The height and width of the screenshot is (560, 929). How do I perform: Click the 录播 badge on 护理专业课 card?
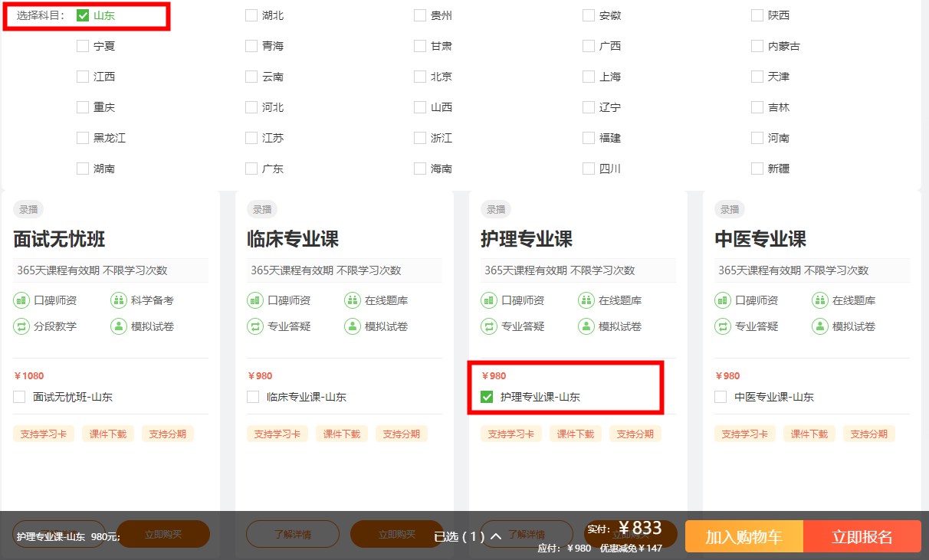496,209
